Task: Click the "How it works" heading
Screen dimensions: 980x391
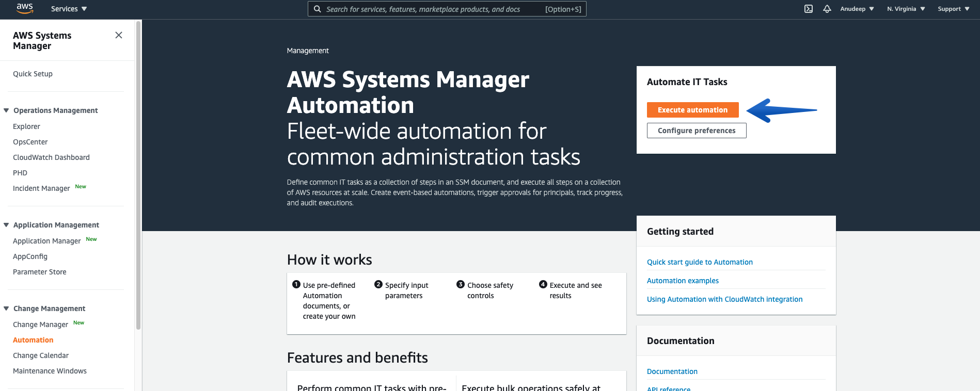Action: 329,259
